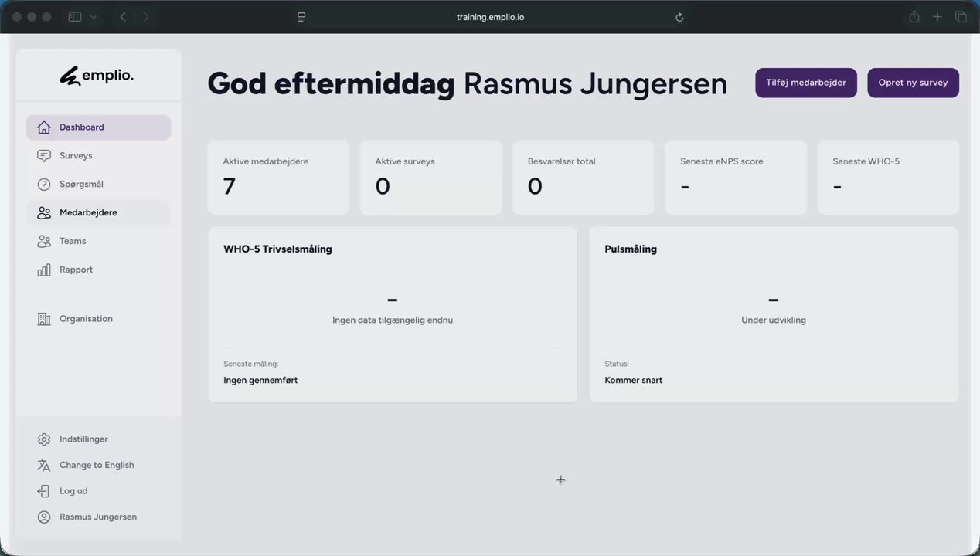This screenshot has height=556, width=980.
Task: Select the Medarbejdere people icon
Action: (44, 213)
